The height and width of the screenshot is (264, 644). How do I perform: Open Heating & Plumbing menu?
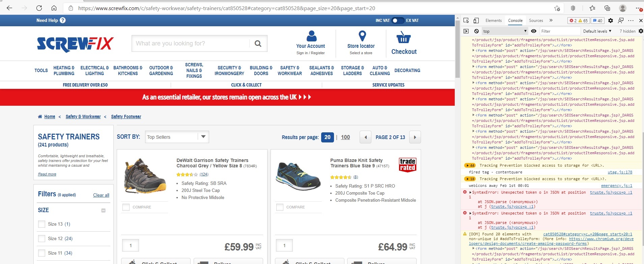[64, 70]
